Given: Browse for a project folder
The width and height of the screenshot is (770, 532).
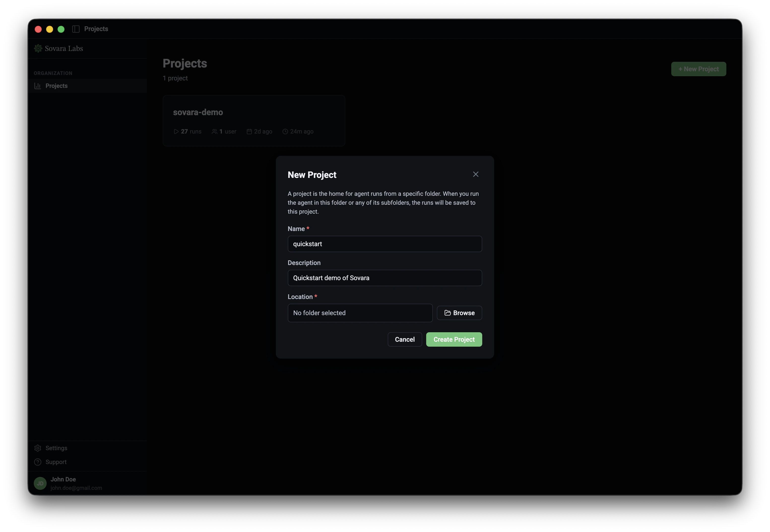Looking at the screenshot, I should [x=459, y=313].
